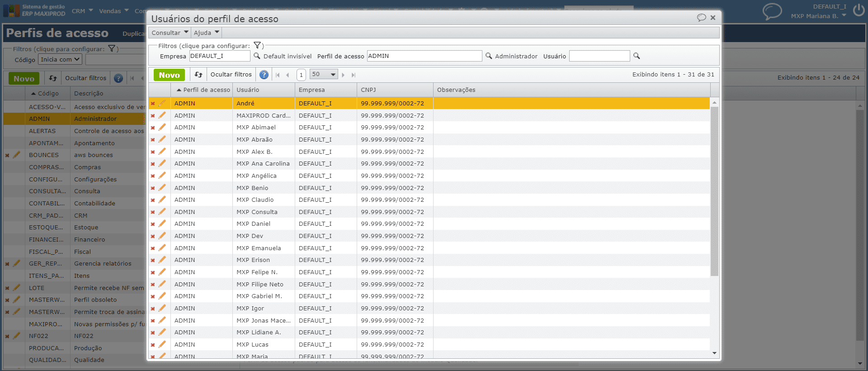Viewport: 868px width, 371px height.
Task: Open Usuário lookup magnifier icon
Action: coord(637,56)
